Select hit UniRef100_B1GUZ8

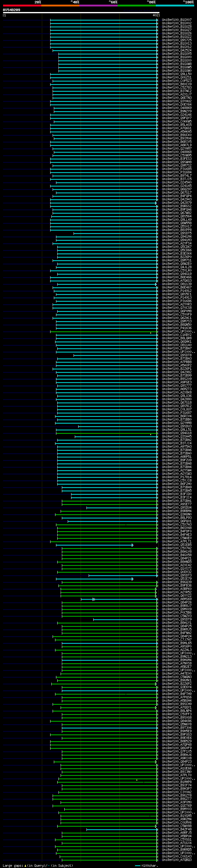[177, 26]
